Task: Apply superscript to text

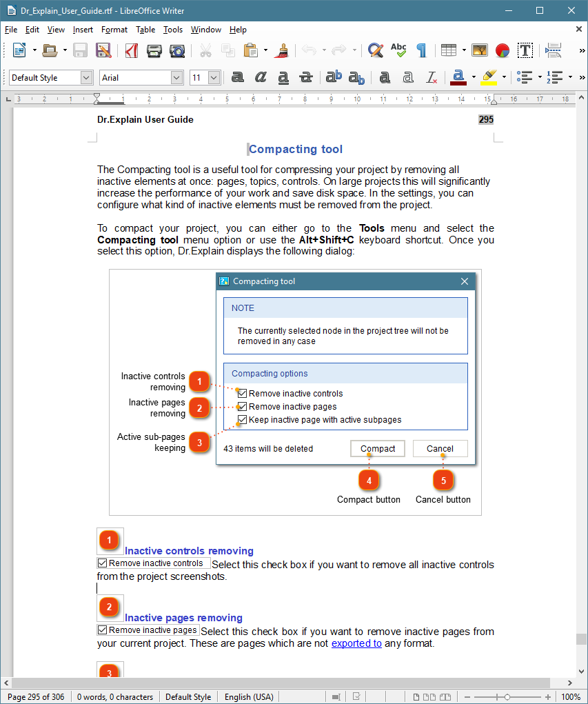Action: tap(334, 77)
